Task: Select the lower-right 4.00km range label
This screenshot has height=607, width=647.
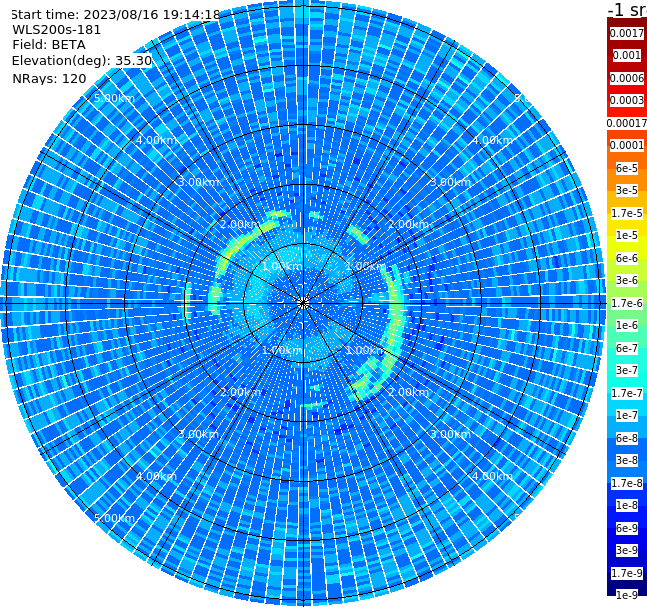Action: pyautogui.click(x=493, y=476)
